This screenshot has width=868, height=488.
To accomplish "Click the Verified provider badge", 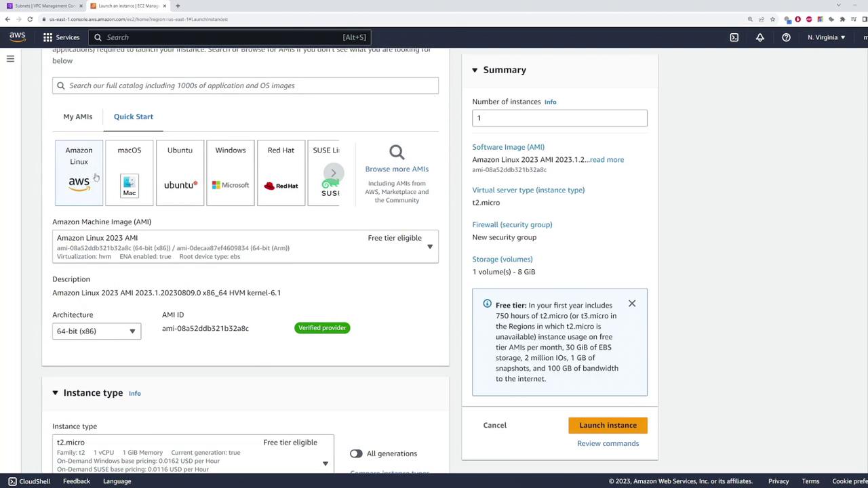I will tap(322, 328).
